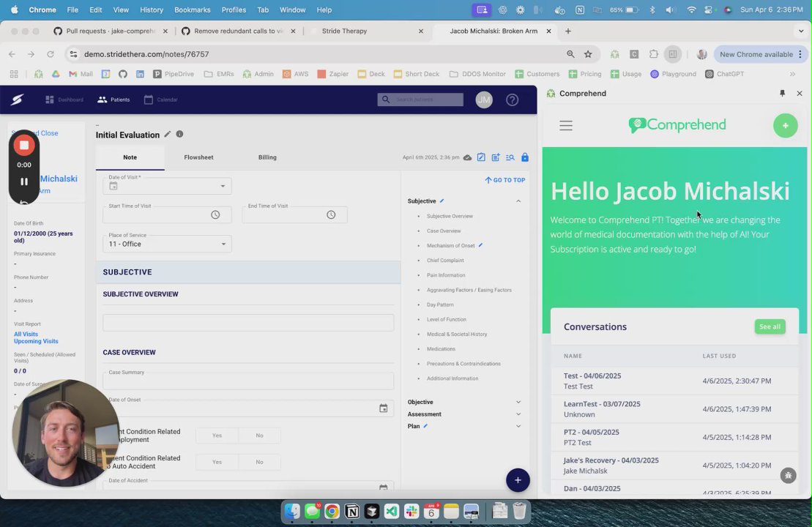
Task: Click See all conversations button
Action: [770, 326]
